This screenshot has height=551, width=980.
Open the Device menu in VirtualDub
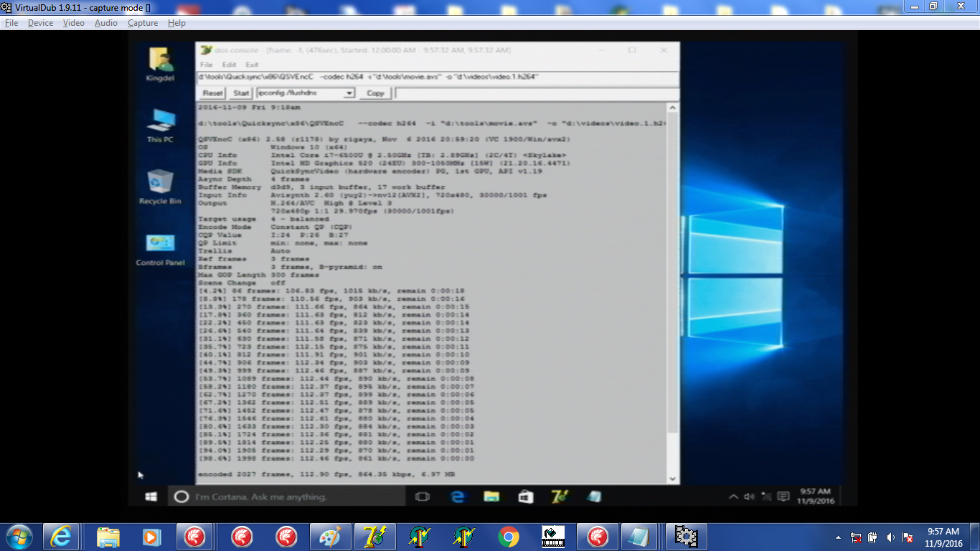[40, 23]
